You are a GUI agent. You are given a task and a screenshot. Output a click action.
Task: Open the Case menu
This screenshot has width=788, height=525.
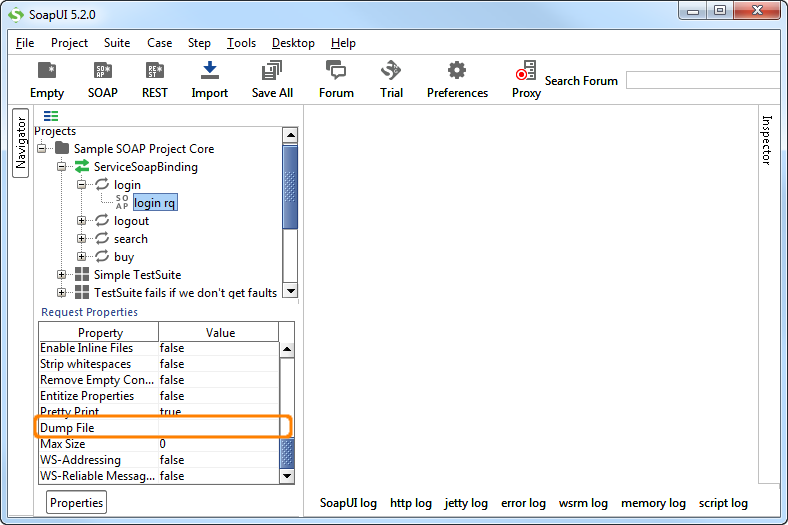(x=160, y=43)
